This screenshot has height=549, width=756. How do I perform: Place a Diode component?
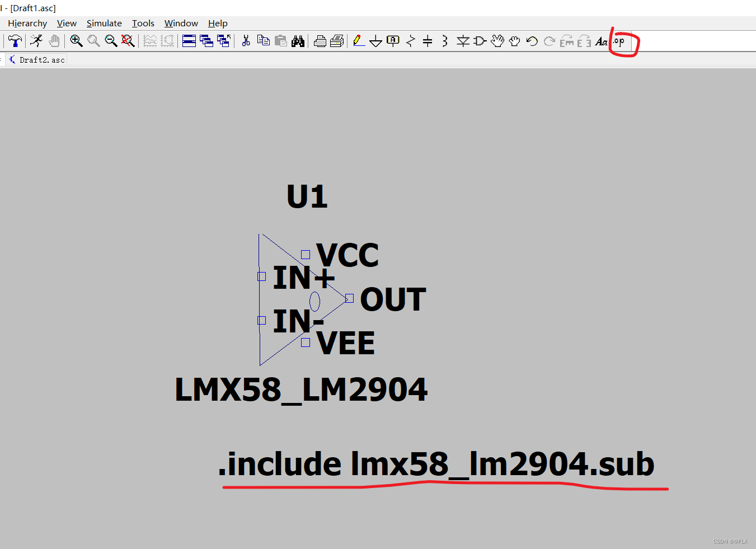tap(463, 41)
